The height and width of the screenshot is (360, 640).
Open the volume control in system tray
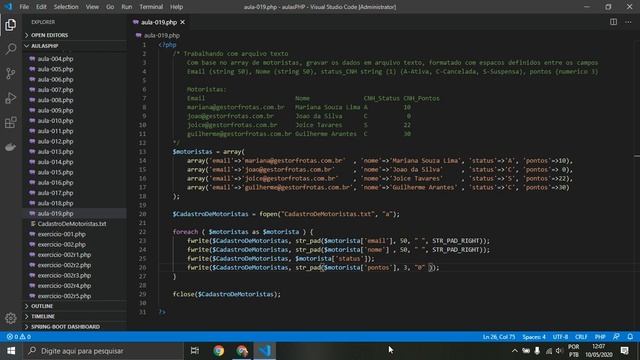(559, 351)
